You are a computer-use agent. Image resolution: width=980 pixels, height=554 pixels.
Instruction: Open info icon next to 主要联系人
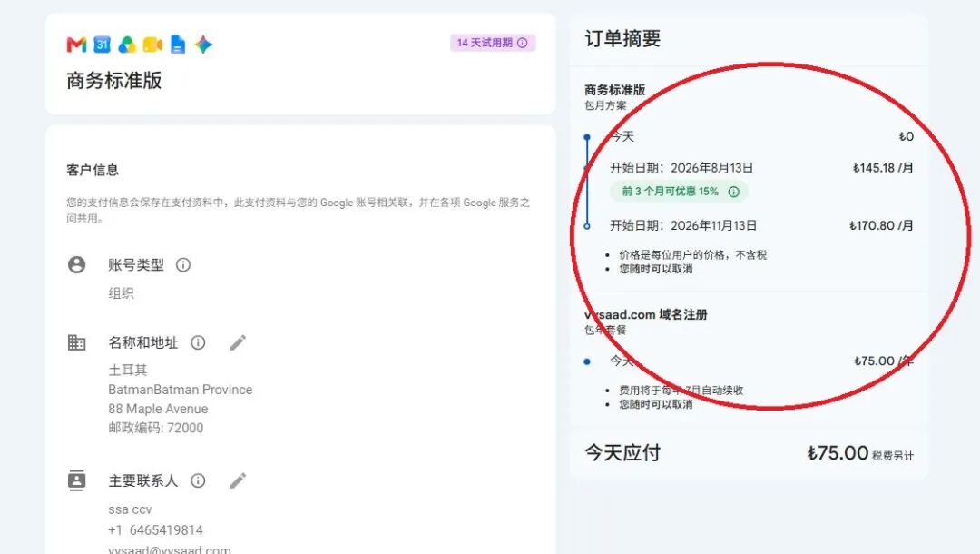pyautogui.click(x=198, y=480)
